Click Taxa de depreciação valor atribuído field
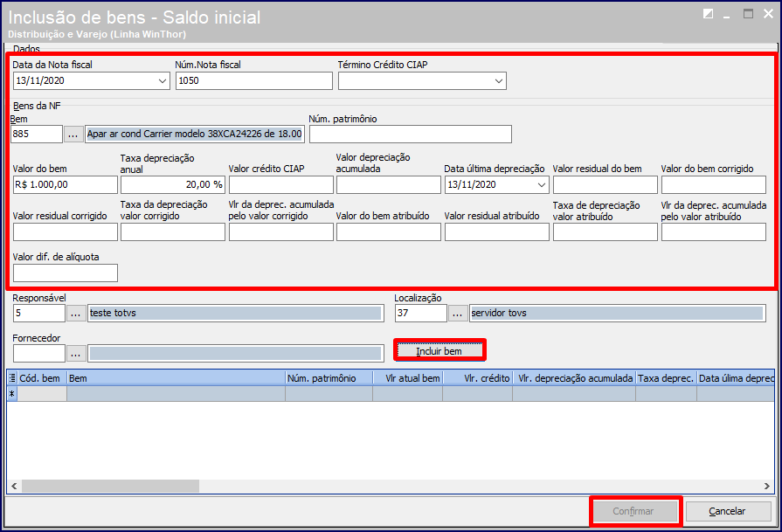This screenshot has width=782, height=532. pyautogui.click(x=606, y=231)
